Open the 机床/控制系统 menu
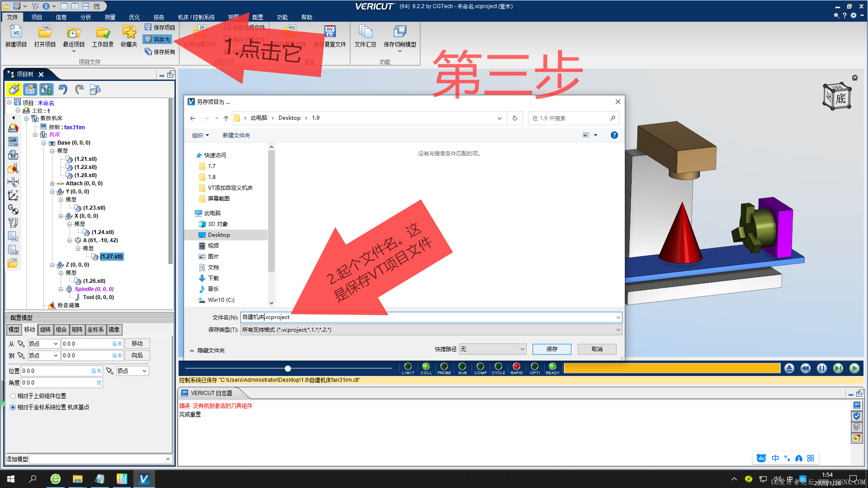Viewport: 868px width, 488px height. 196,17
